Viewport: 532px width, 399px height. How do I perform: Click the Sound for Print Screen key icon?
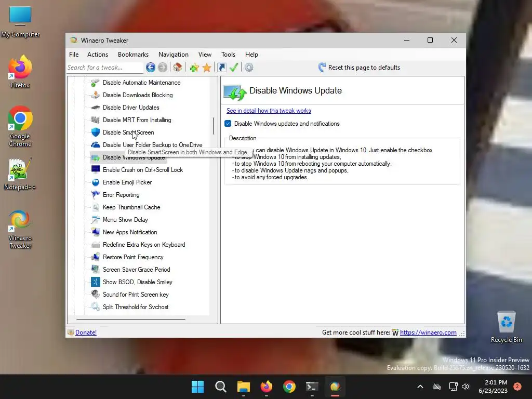96,295
